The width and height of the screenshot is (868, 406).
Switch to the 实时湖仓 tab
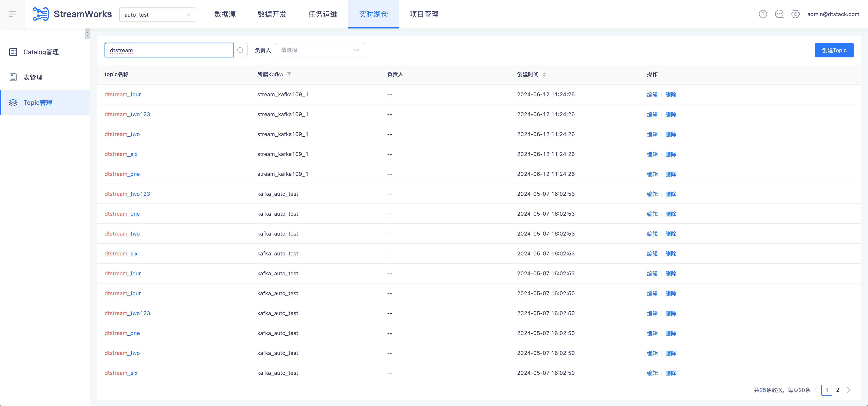tap(373, 14)
